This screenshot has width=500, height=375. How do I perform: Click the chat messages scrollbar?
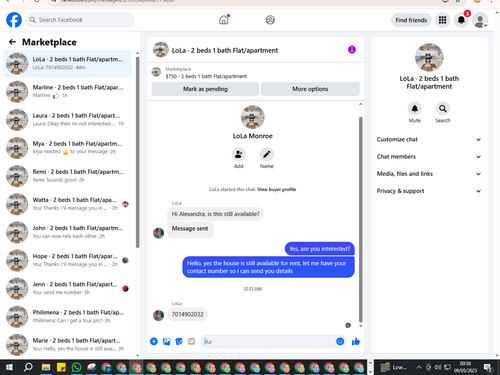coord(360,220)
